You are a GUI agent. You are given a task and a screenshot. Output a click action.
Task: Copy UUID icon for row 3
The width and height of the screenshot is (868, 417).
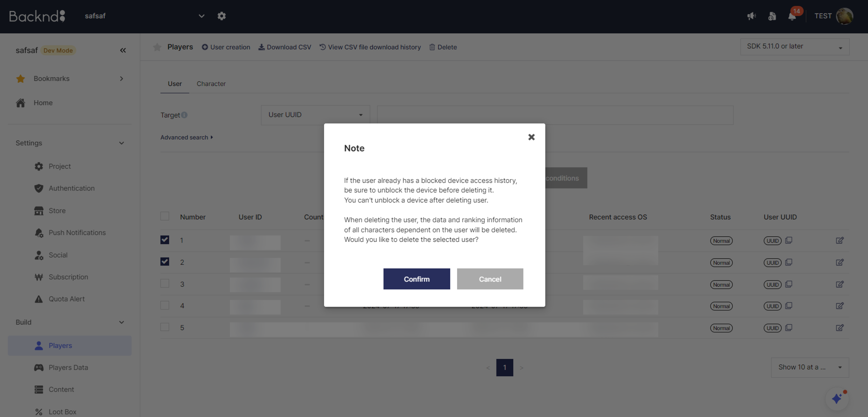pyautogui.click(x=788, y=284)
